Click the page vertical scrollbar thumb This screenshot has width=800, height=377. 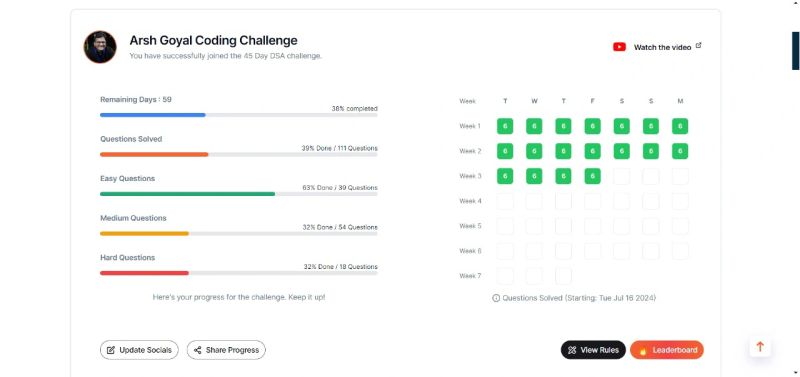[x=795, y=51]
